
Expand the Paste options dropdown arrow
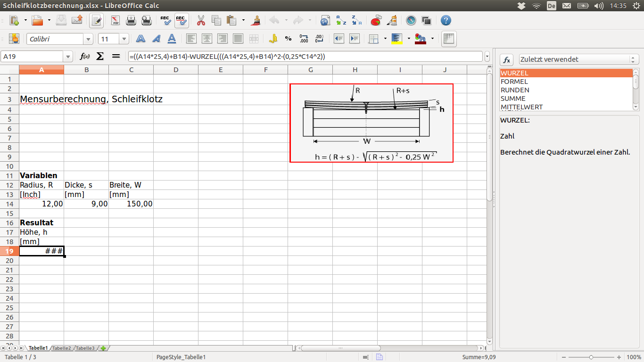pyautogui.click(x=243, y=21)
